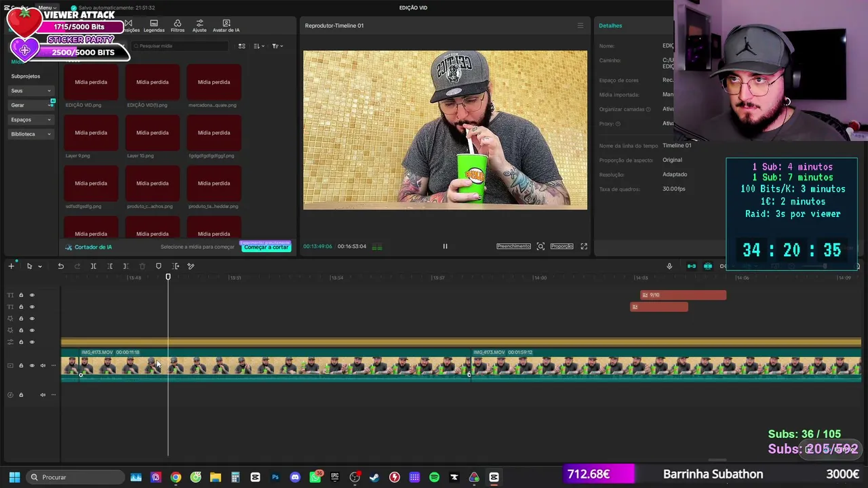868x488 pixels.
Task: Lock the bottom audio track
Action: click(x=21, y=395)
